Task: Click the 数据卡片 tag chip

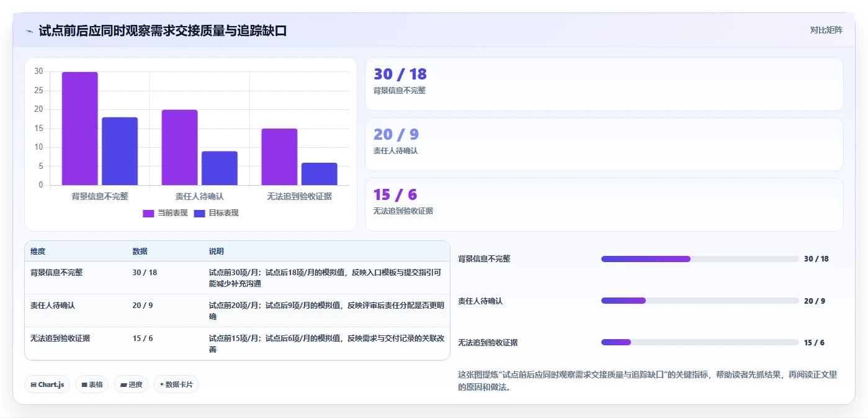Action: [176, 384]
